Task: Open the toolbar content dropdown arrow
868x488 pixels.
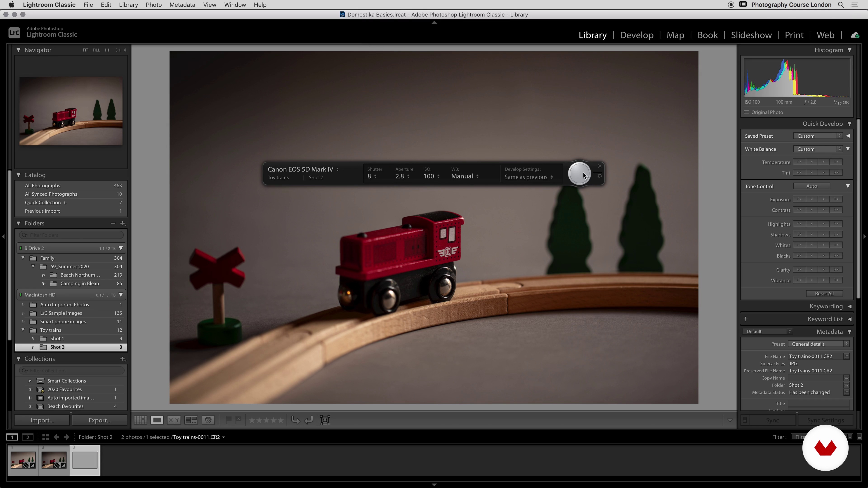Action: point(730,420)
